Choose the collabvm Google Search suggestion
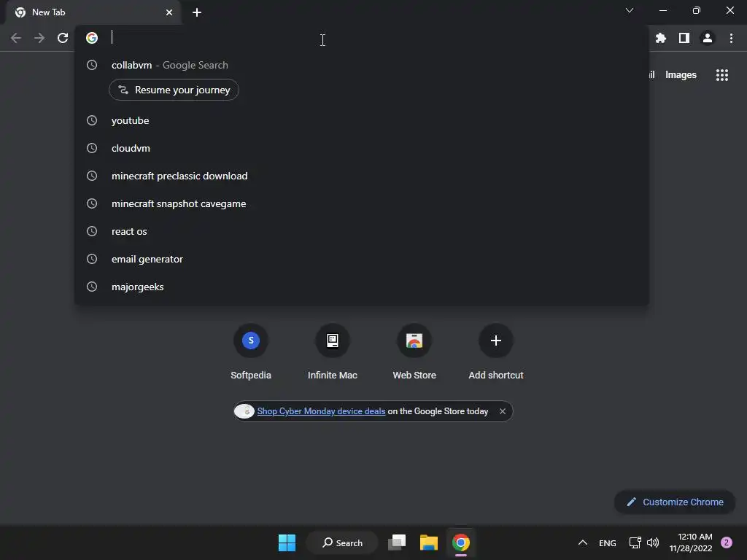 coord(362,65)
